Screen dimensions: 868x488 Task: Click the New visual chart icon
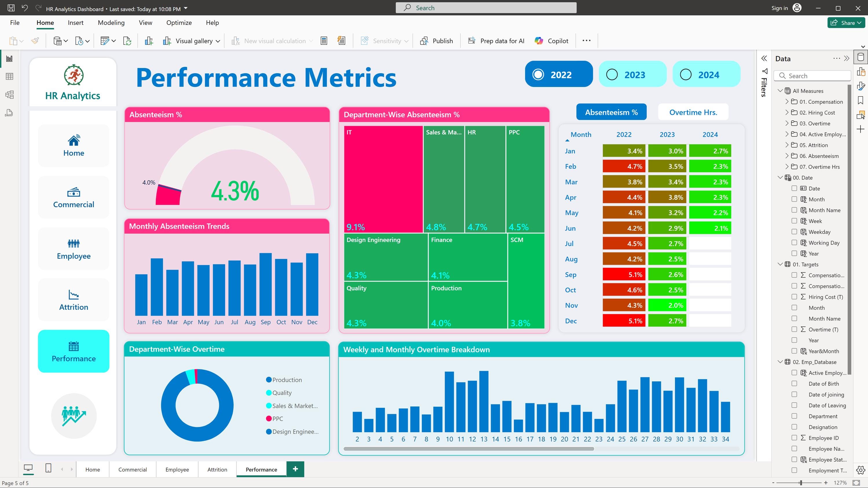point(149,41)
